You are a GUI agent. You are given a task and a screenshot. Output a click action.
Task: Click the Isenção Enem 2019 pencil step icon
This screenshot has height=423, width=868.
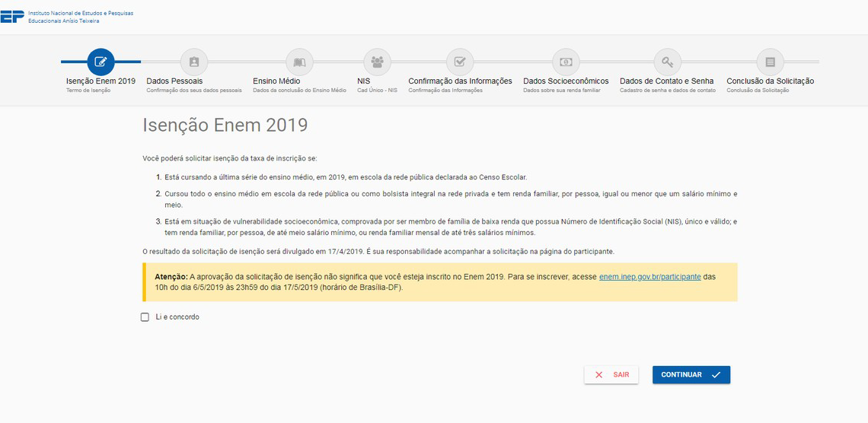point(101,62)
